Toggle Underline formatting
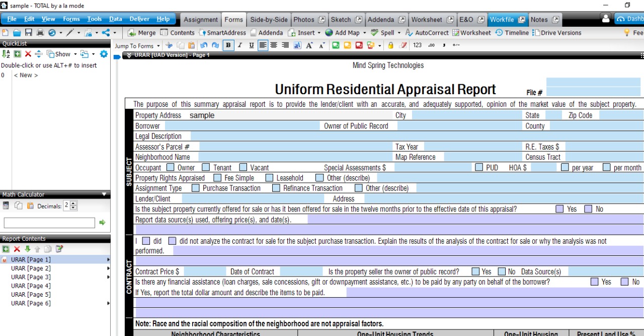Screen dimensions: 644x336 (252, 45)
